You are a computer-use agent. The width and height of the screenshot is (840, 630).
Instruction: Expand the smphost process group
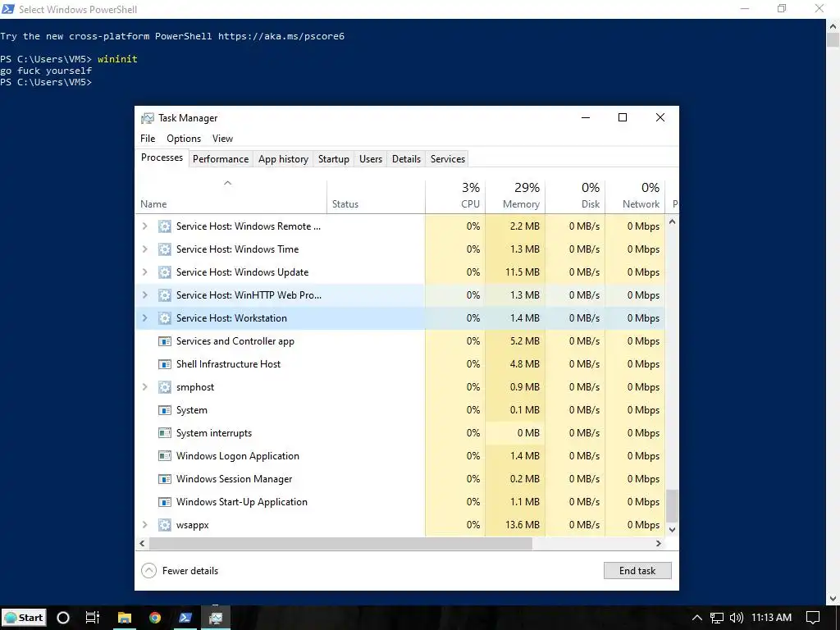coord(144,387)
